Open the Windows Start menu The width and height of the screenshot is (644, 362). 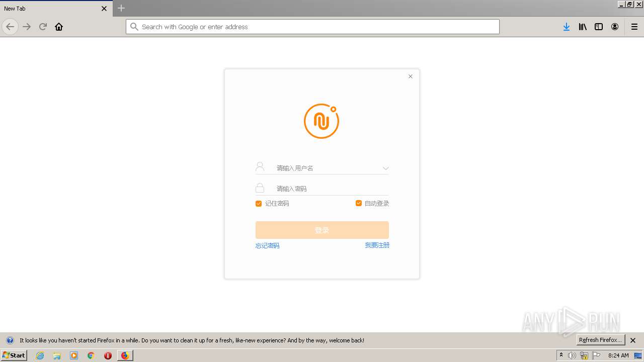14,355
